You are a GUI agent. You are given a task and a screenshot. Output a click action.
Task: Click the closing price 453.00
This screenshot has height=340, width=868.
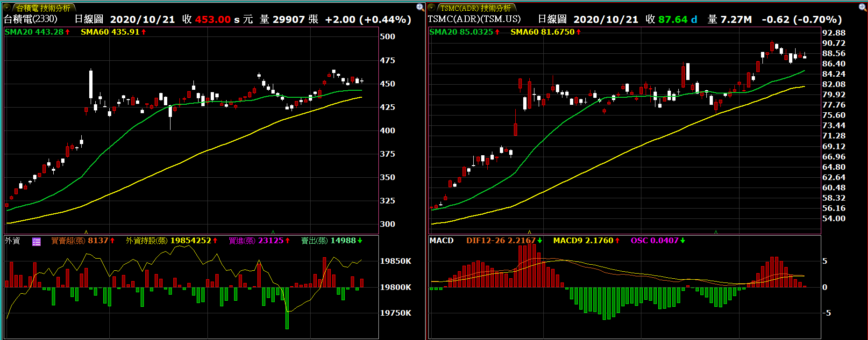pos(213,19)
